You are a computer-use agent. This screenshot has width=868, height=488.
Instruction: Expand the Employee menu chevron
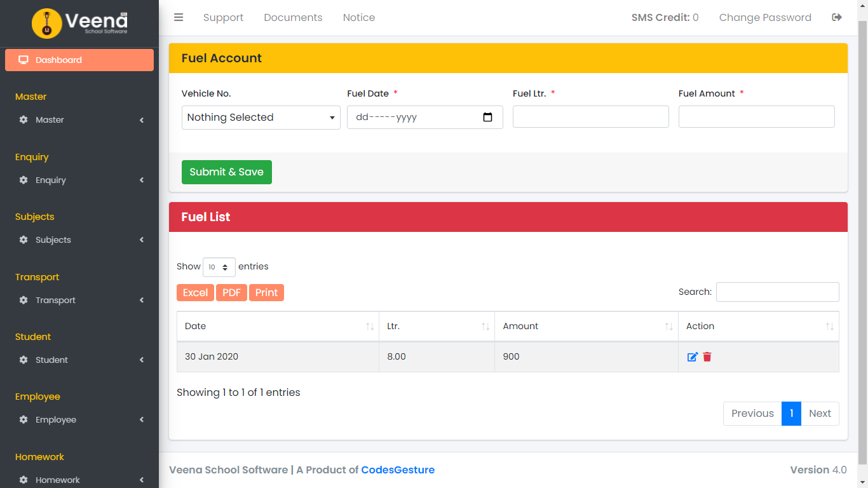pyautogui.click(x=142, y=419)
